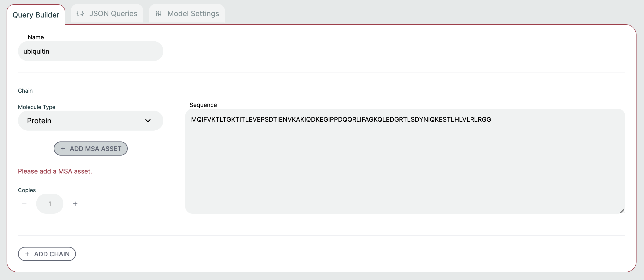The image size is (644, 280).
Task: Click the minus icon to decrease Copies
Action: click(24, 204)
